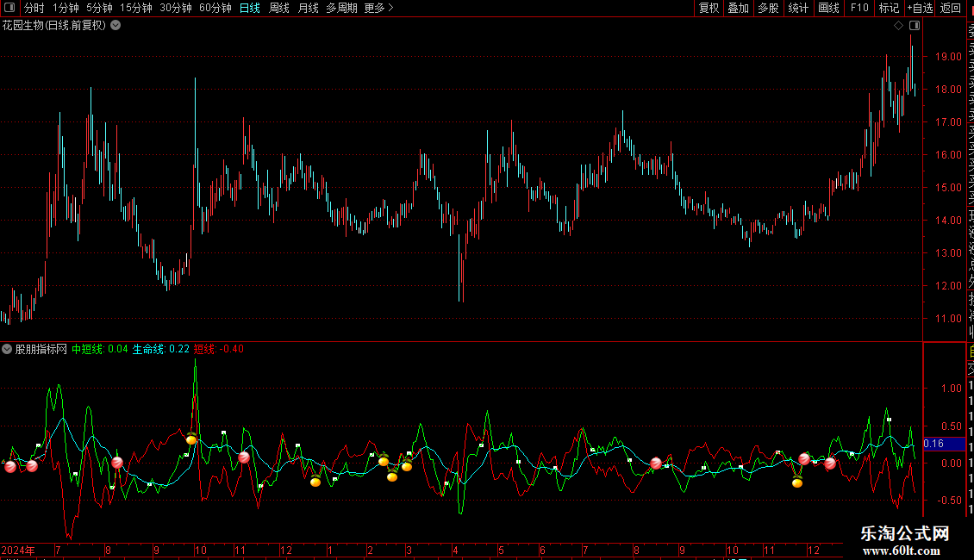Toggle the right info panel icon beside the diamond
This screenshot has height=560, width=974.
915,26
